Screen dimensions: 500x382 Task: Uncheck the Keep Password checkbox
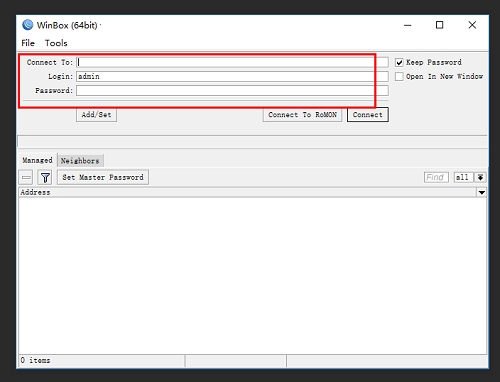click(399, 62)
